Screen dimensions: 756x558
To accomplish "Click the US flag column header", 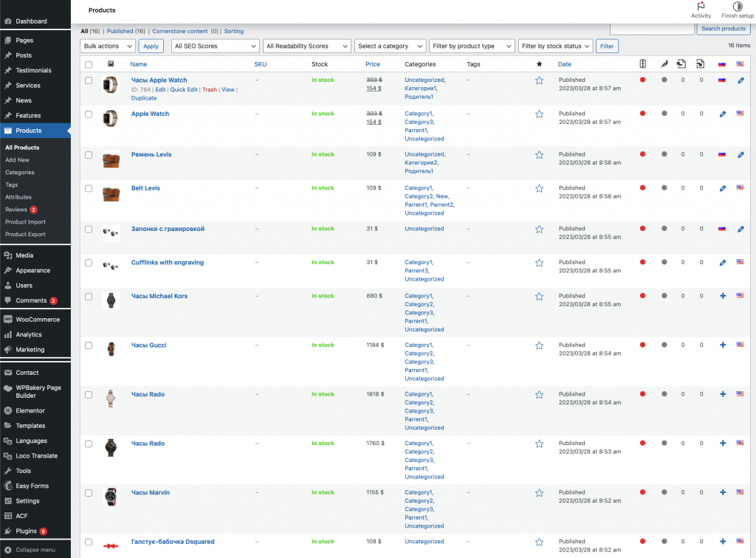I will pyautogui.click(x=740, y=63).
